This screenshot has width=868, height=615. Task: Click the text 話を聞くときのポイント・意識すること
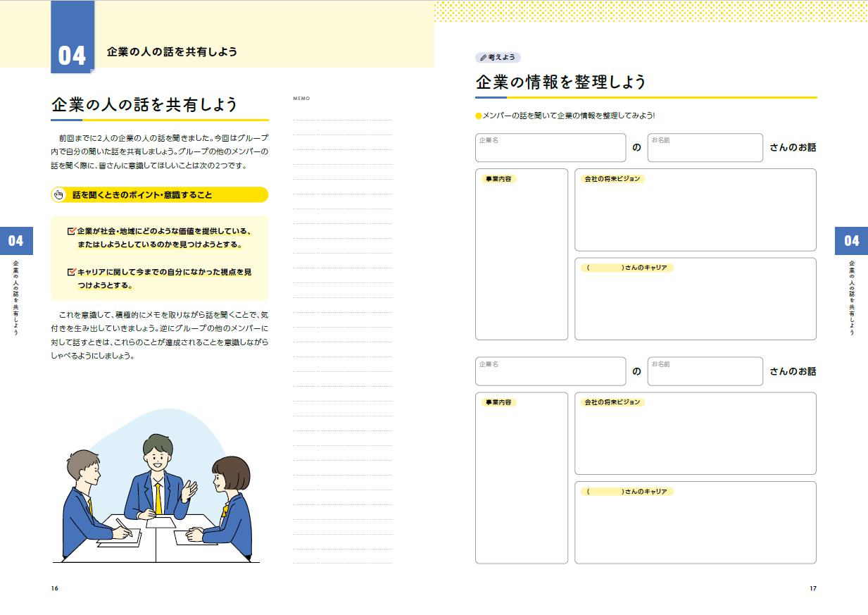[141, 194]
